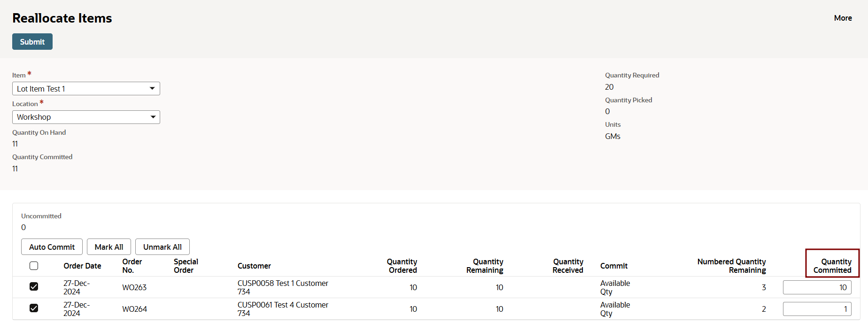Click the Submit button
Image resolution: width=868 pixels, height=331 pixels.
32,42
